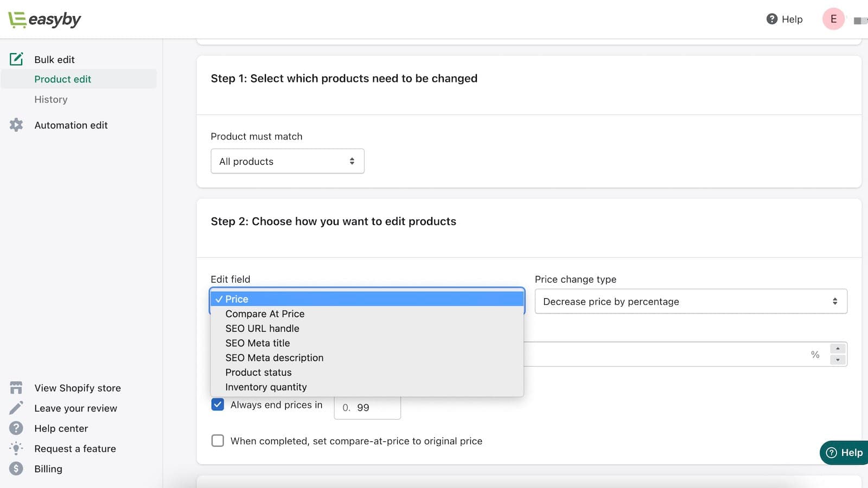868x488 pixels.
Task: Click the Help center question mark icon
Action: [x=16, y=428]
